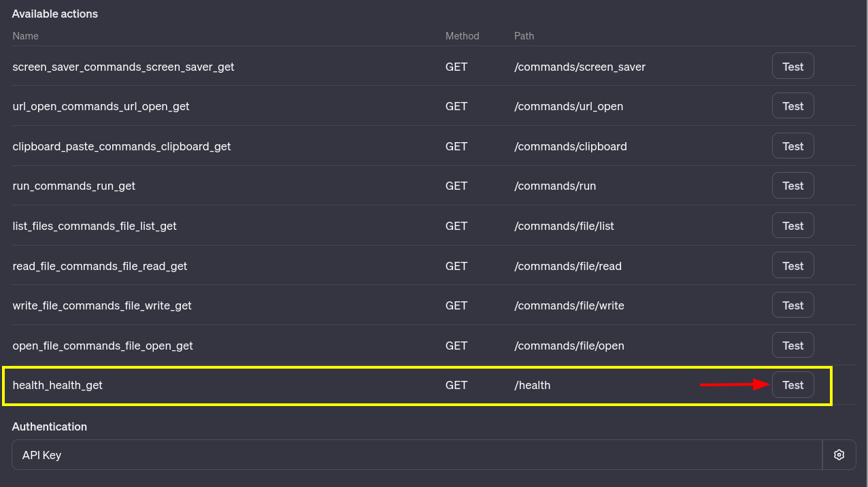
Task: Click the Available actions heading
Action: pos(54,13)
